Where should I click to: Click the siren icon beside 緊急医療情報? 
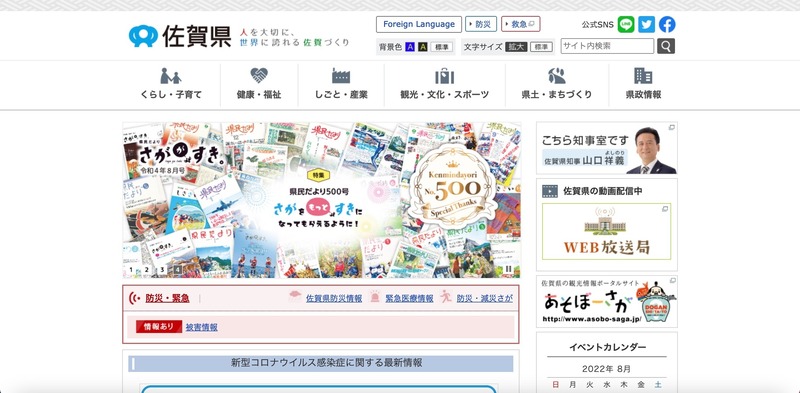375,297
